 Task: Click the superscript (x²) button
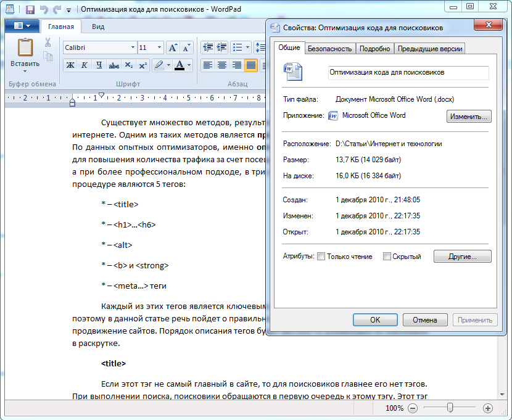tap(143, 65)
